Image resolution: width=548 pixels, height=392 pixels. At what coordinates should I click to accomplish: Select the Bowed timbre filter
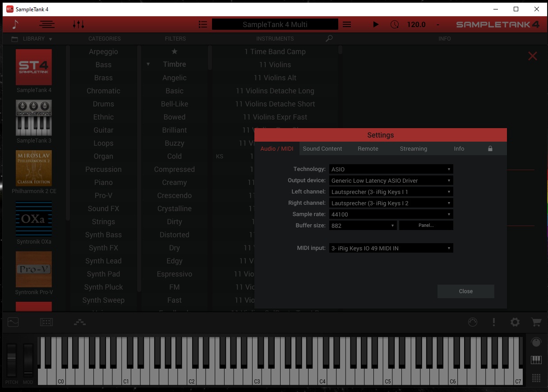pos(175,117)
